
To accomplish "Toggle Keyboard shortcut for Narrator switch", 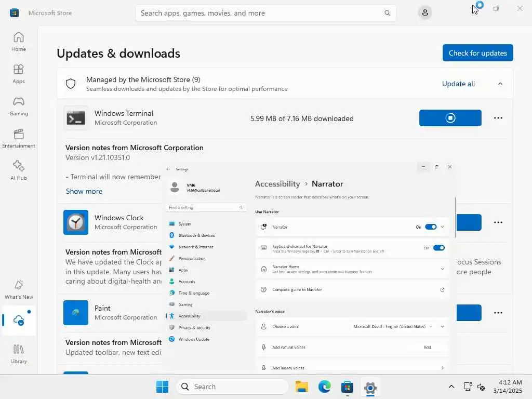I will coord(438,248).
